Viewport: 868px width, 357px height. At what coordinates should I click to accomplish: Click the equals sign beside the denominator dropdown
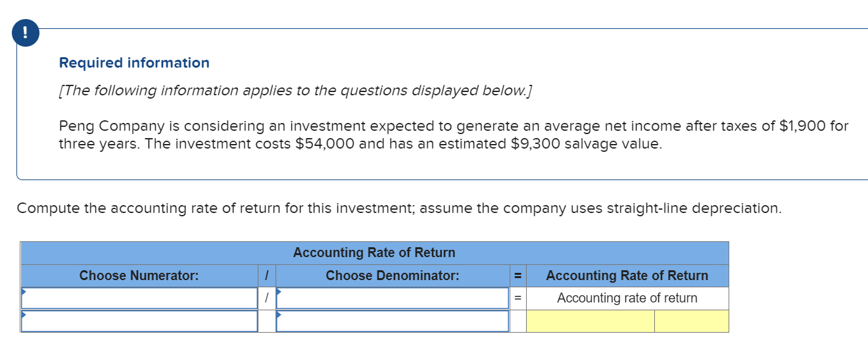[518, 298]
